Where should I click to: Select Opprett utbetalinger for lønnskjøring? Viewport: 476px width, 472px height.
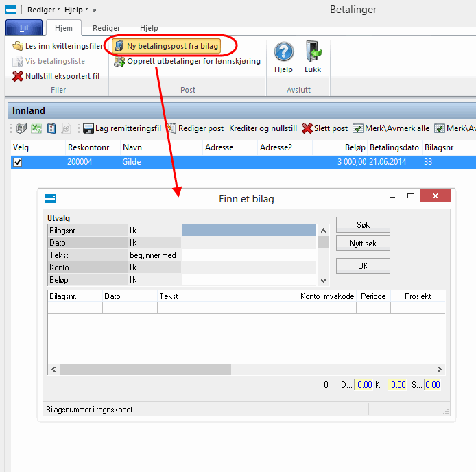click(x=187, y=61)
